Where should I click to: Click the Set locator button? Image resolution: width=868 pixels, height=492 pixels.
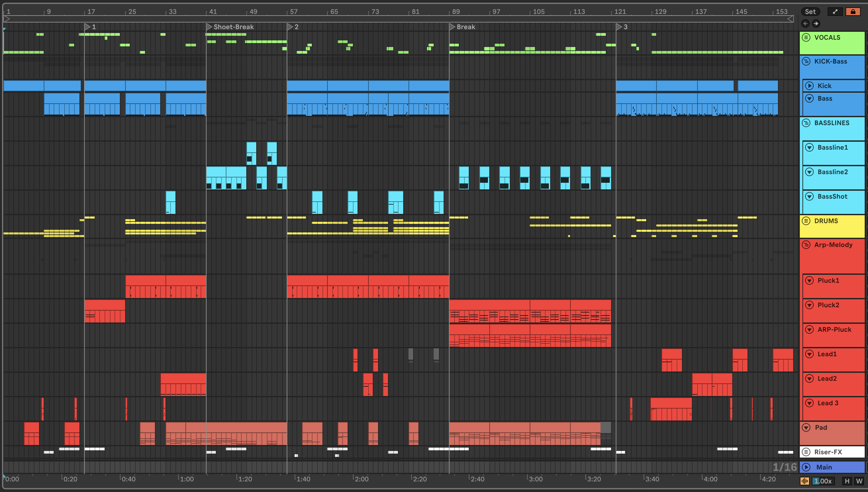tap(810, 12)
